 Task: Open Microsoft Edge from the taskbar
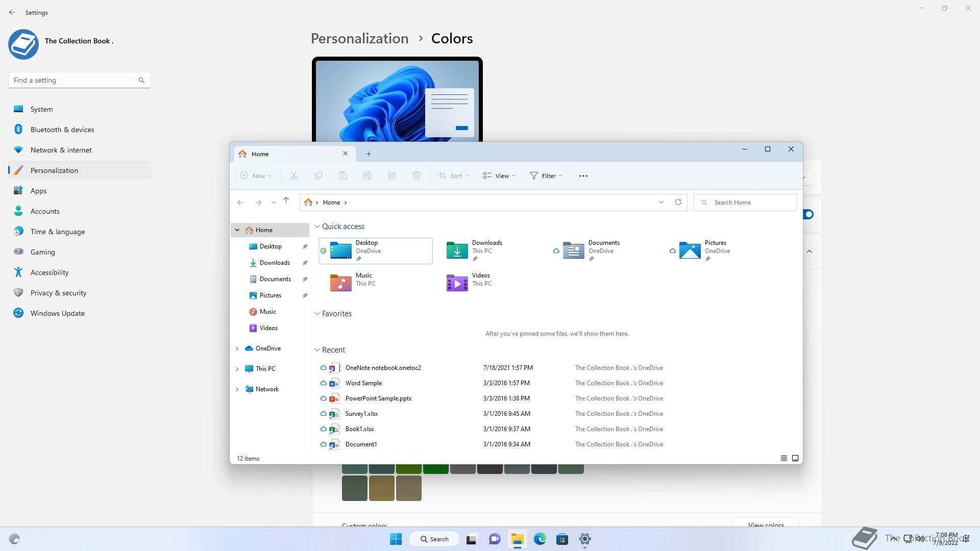540,539
